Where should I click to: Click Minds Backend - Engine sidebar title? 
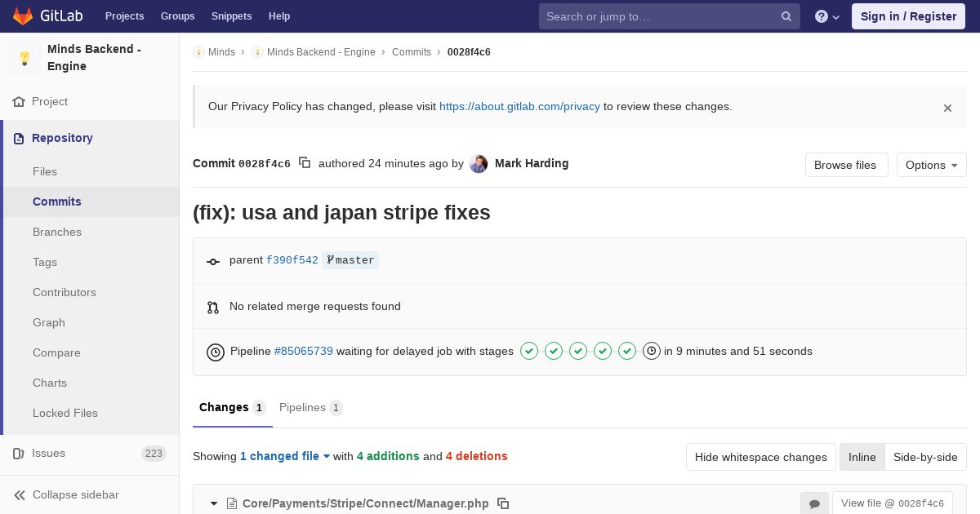point(94,58)
